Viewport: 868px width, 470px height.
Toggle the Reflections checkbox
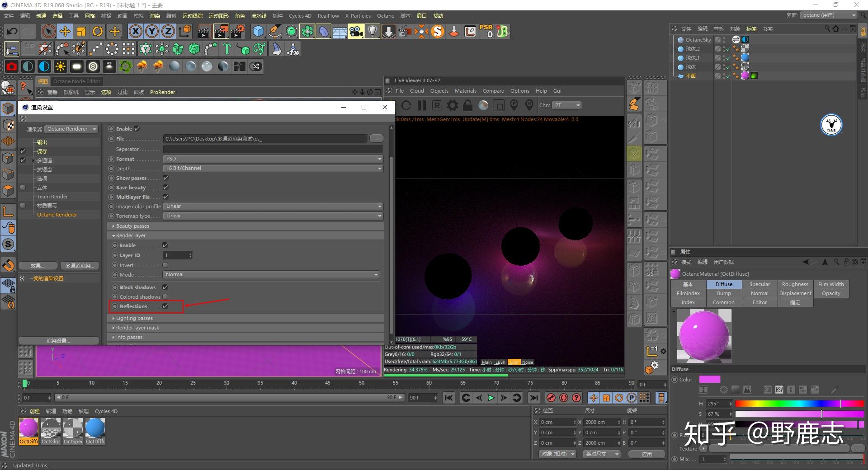click(165, 306)
